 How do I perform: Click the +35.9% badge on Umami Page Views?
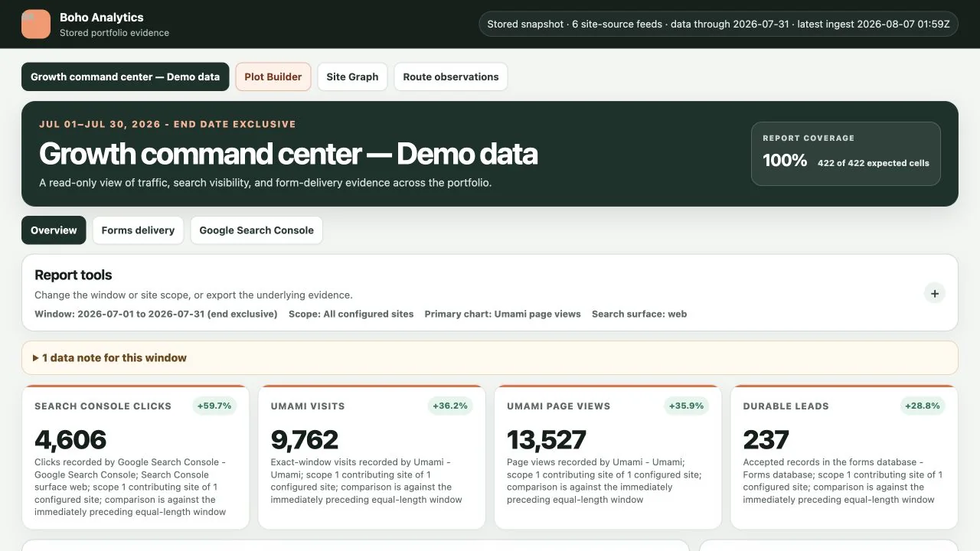pos(686,406)
